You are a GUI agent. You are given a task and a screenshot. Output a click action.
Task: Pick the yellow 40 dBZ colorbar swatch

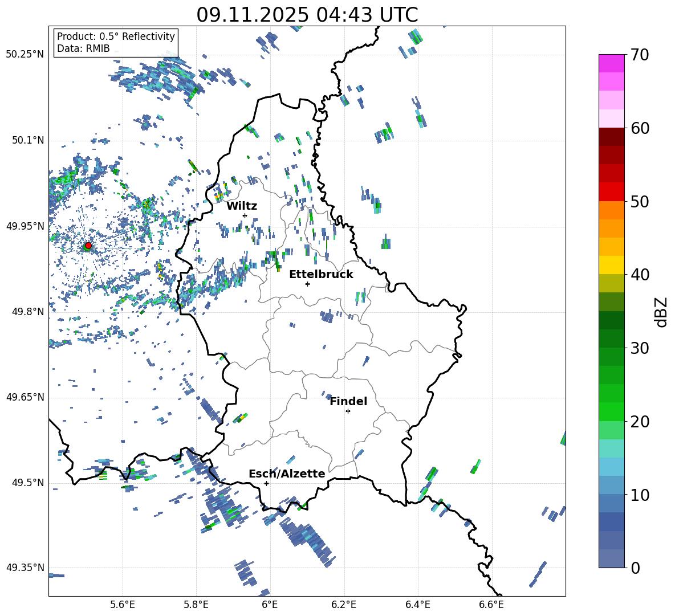(612, 265)
